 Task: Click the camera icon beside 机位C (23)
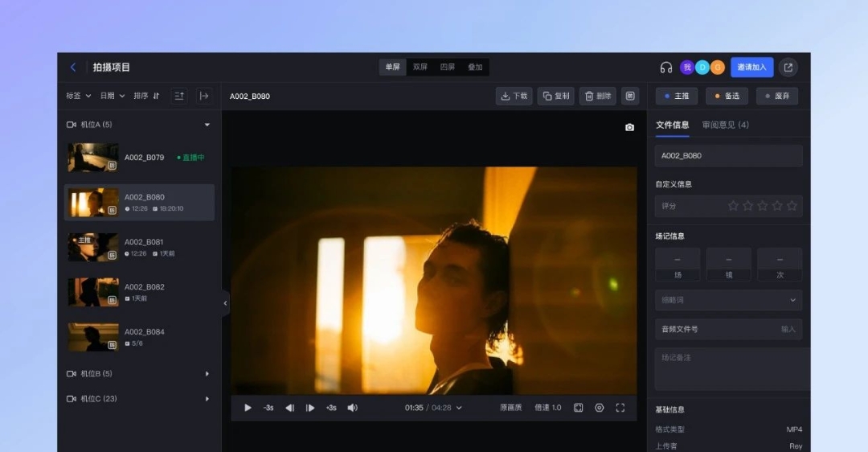[72, 399]
